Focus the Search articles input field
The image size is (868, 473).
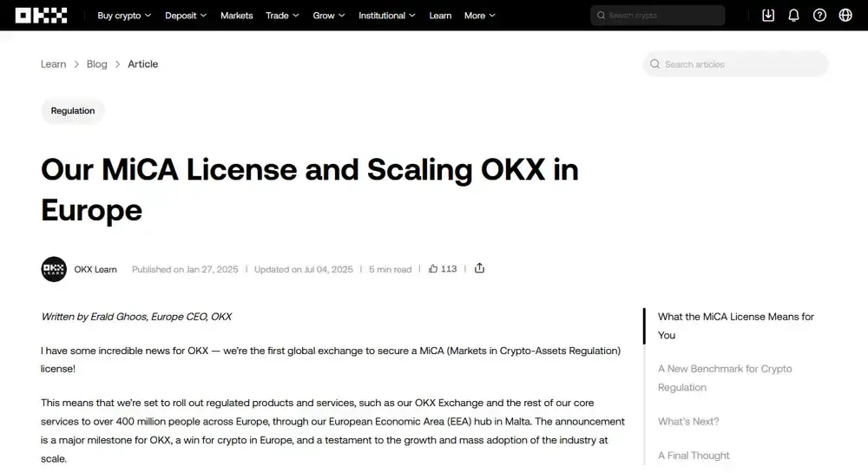pyautogui.click(x=735, y=64)
